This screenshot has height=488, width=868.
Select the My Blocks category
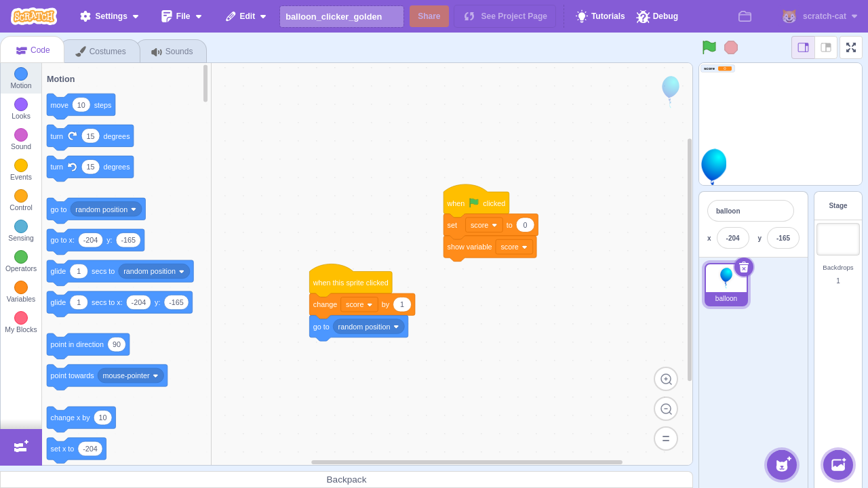(x=21, y=322)
